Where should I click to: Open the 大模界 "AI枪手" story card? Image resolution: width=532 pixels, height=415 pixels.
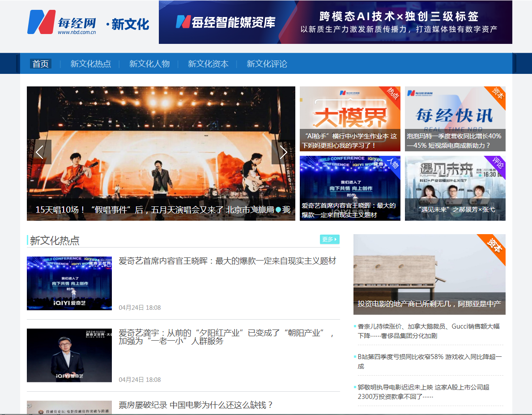click(x=350, y=119)
